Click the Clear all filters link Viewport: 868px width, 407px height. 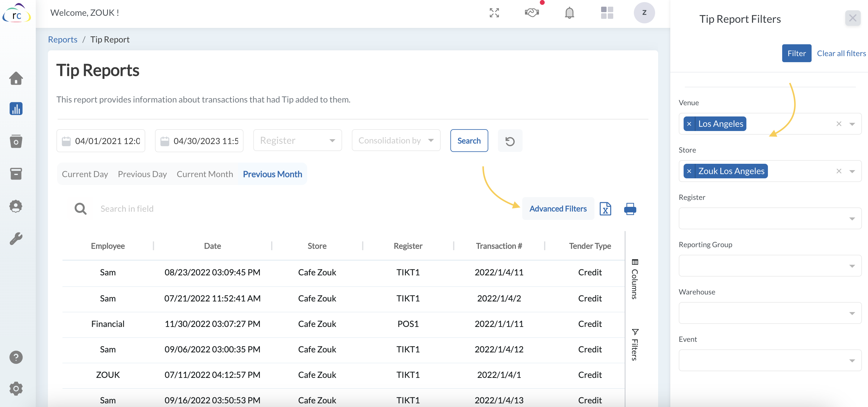(x=841, y=53)
